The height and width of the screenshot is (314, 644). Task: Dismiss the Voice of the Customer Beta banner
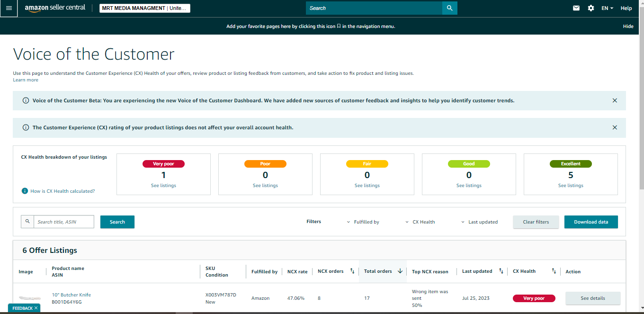[x=615, y=100]
